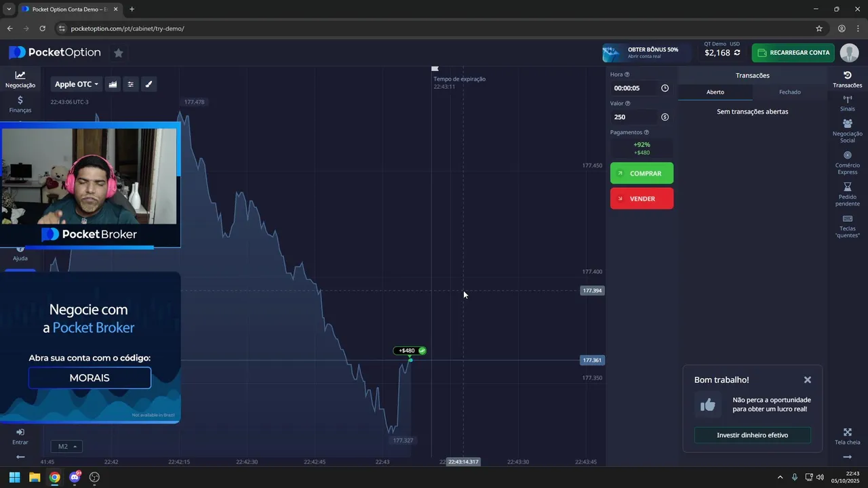The image size is (868, 488).
Task: Click the Tempo de expiração flag marker
Action: coord(435,68)
